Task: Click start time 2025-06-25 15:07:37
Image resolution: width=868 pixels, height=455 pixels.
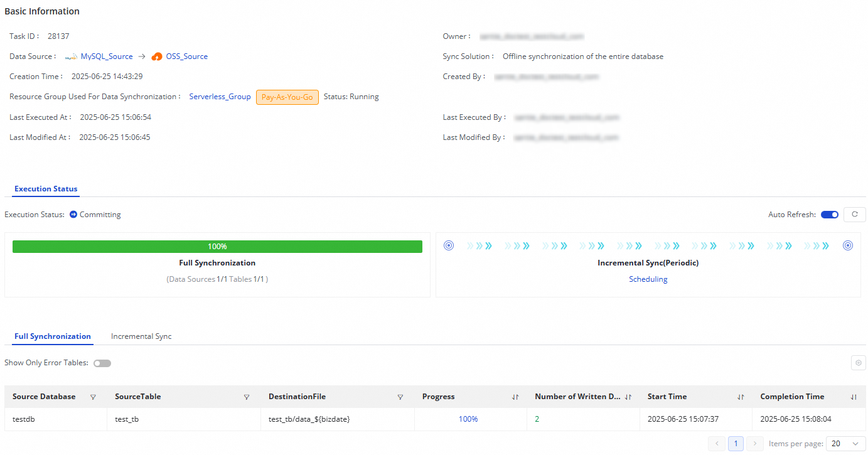Action: coord(683,419)
